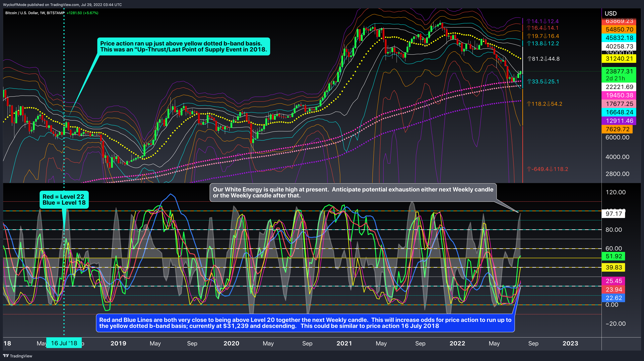Click the 2019 label on time axis

[118, 343]
